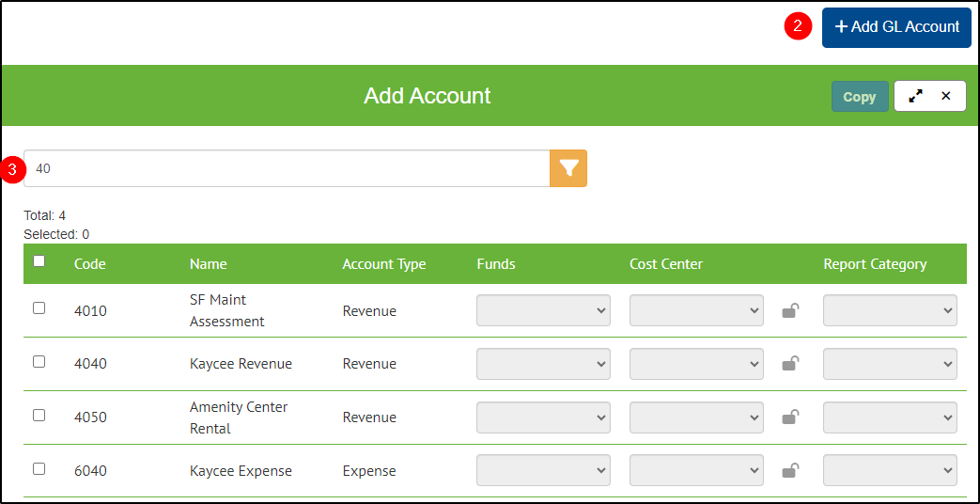The width and height of the screenshot is (980, 504).
Task: Open Funds dropdown for Kaycee Revenue
Action: click(543, 363)
